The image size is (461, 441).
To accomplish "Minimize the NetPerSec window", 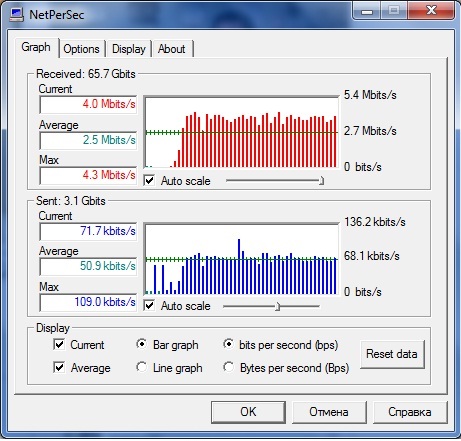I will coord(367,11).
